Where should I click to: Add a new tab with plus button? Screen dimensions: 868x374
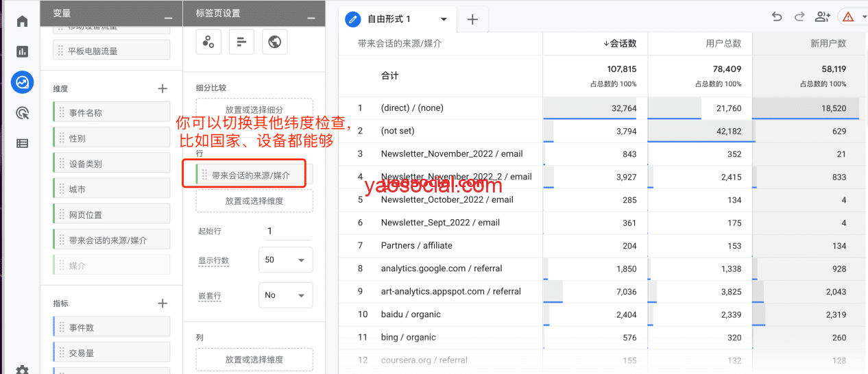[x=472, y=19]
